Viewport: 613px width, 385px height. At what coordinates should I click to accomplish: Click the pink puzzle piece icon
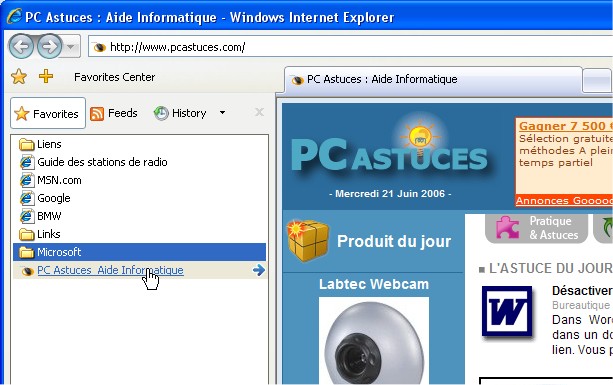507,227
